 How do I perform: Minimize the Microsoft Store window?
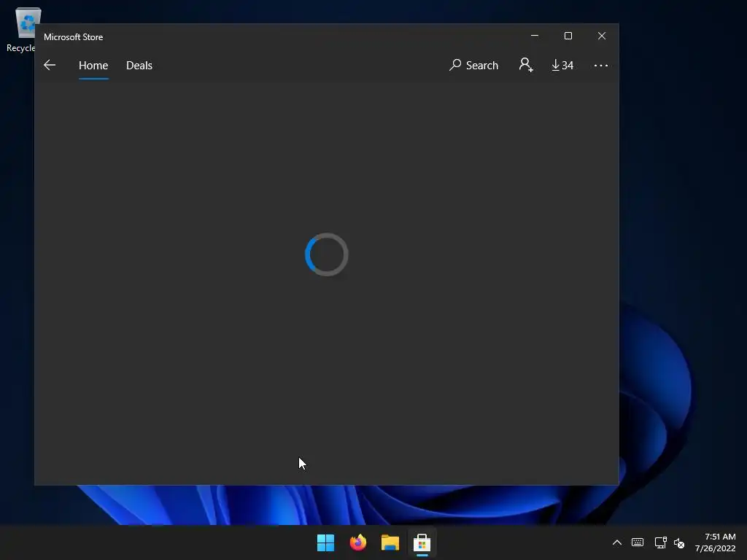pos(535,36)
